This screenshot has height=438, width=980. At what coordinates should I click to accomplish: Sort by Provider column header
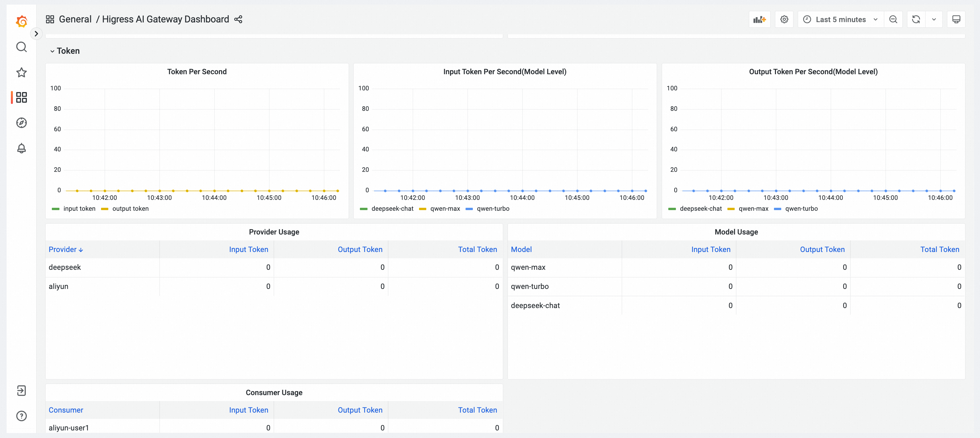coord(65,249)
